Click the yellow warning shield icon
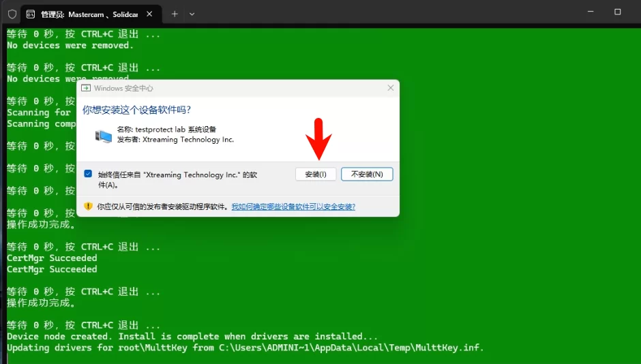Screen dimensions: 641x364 pyautogui.click(x=87, y=207)
